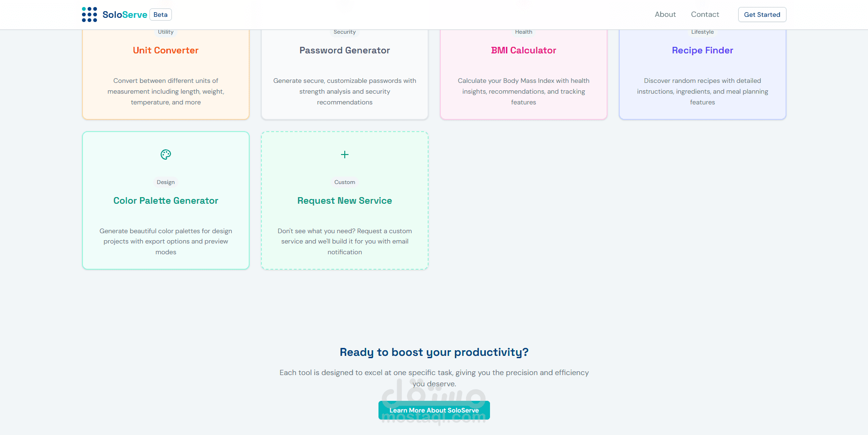
Task: Click the Design category tag
Action: [x=166, y=182]
